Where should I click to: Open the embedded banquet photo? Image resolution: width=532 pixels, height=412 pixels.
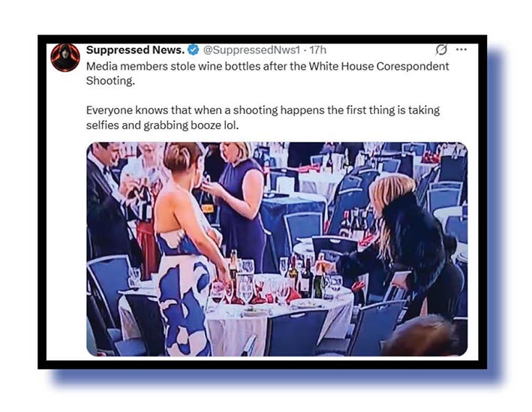coord(277,249)
